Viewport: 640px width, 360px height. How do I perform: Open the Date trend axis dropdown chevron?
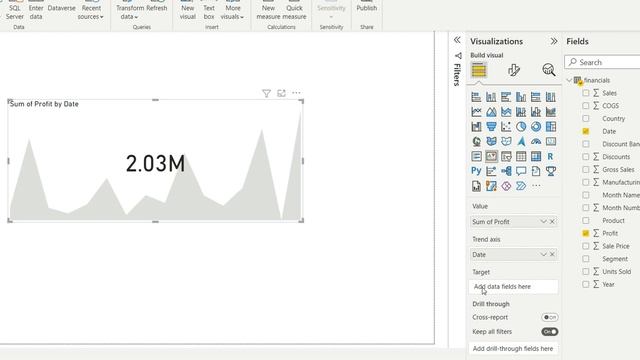(x=543, y=255)
